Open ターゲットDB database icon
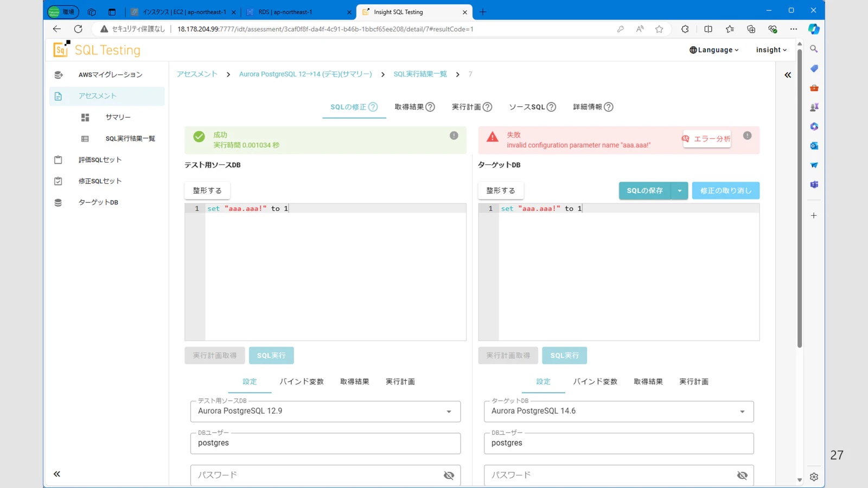868x488 pixels. pos(58,202)
